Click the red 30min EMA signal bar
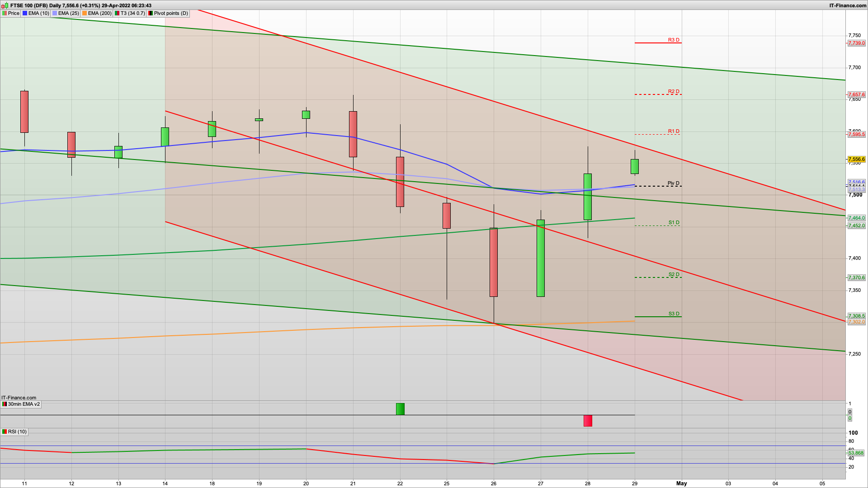The height and width of the screenshot is (488, 868). tap(588, 421)
